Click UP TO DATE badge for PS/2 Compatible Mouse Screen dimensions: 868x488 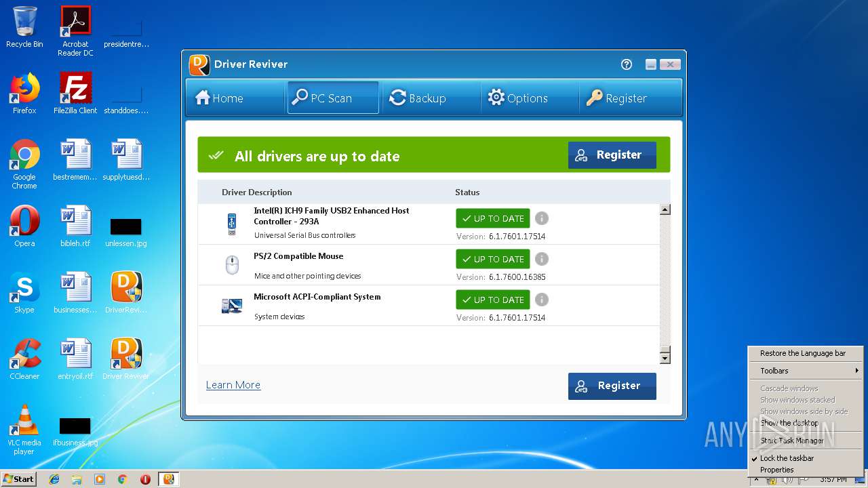(493, 259)
